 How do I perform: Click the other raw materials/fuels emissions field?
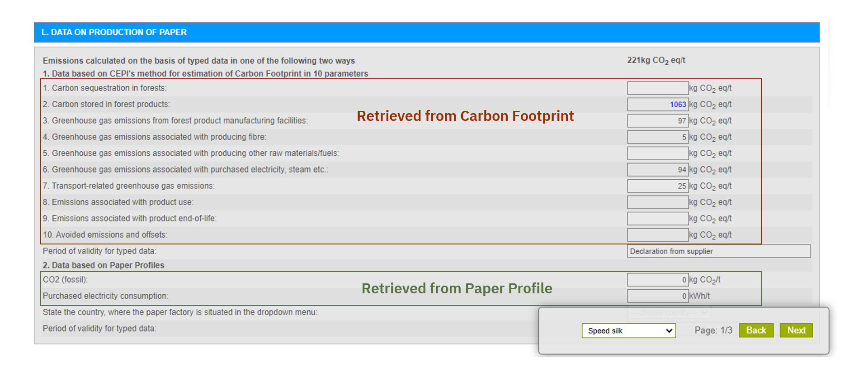click(x=657, y=153)
